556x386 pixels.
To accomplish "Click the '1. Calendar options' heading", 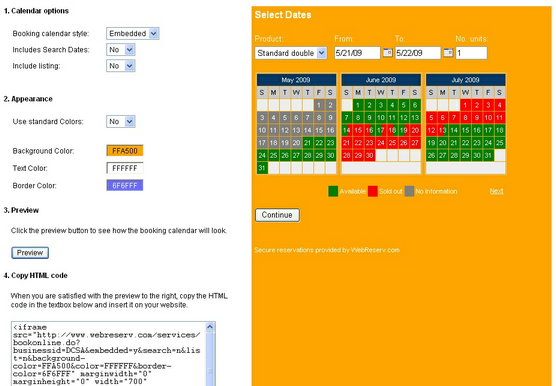I will (36, 11).
